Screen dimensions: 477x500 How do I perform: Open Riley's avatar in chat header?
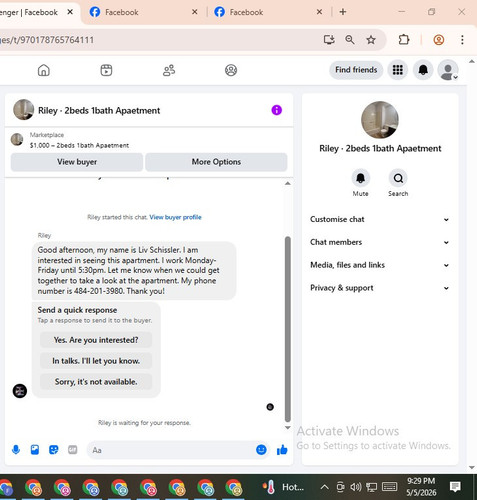23,110
